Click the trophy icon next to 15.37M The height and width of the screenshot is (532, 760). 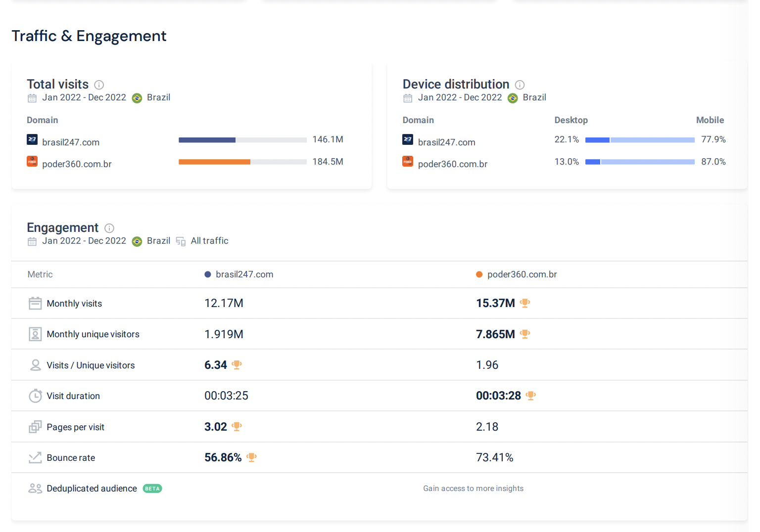[525, 303]
